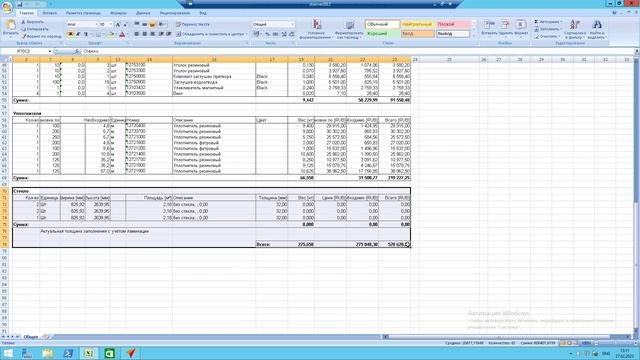The height and width of the screenshot is (360, 640).
Task: Toggle bottom vertical alignment
Action: coord(152,24)
